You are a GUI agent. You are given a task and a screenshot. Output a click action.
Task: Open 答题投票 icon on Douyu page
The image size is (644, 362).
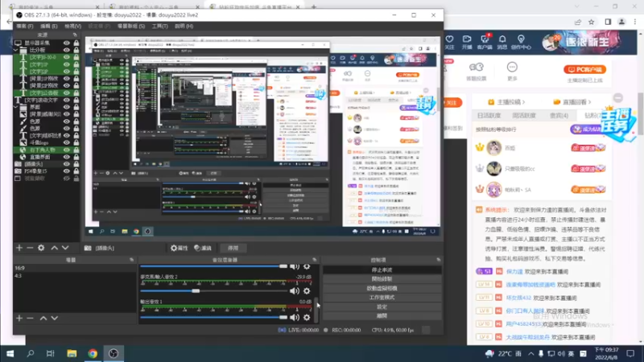476,67
